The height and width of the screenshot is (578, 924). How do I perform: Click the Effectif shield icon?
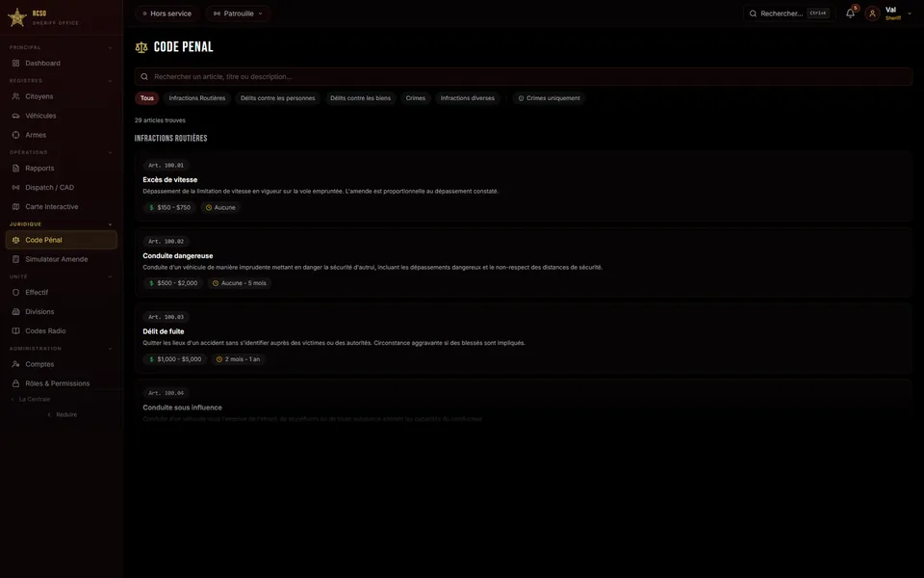click(x=16, y=293)
